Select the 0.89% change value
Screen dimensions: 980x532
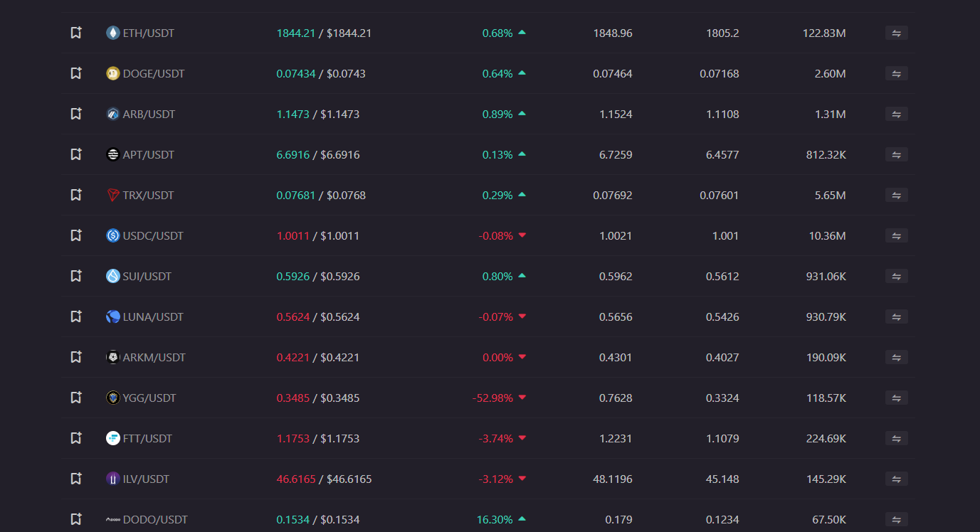[497, 114]
